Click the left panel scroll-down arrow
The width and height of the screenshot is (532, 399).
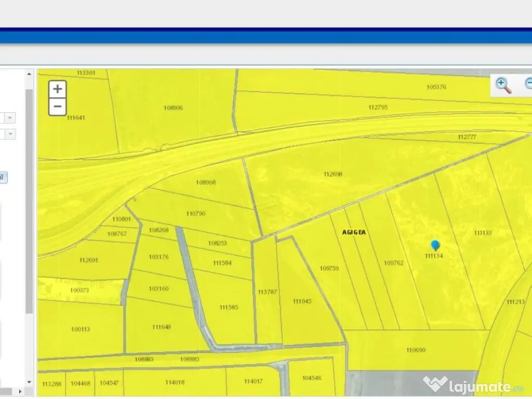(29, 382)
